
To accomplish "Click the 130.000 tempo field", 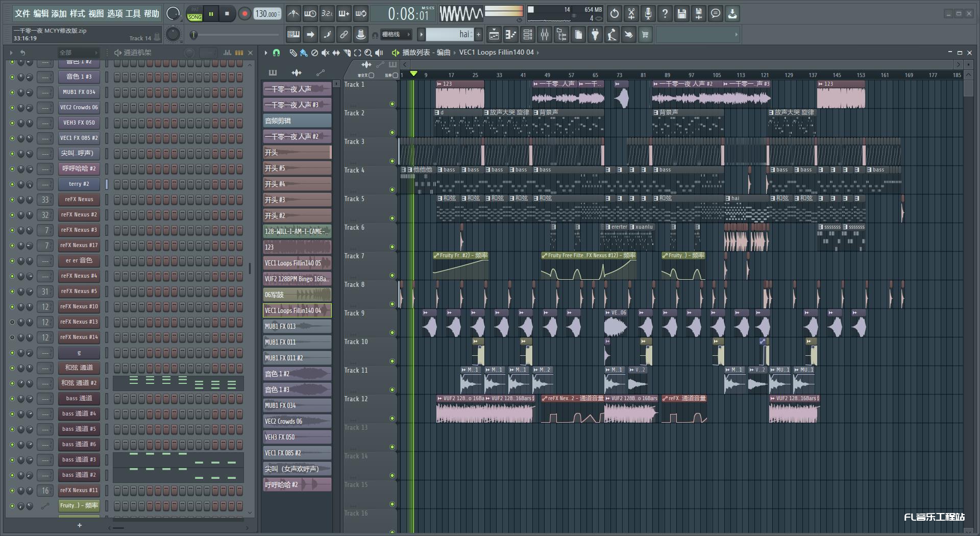I will coord(267,14).
